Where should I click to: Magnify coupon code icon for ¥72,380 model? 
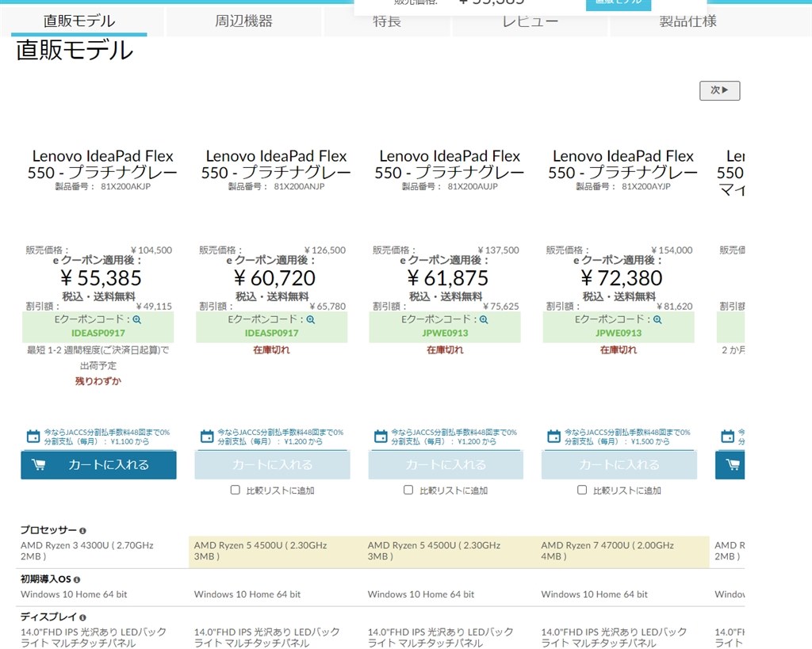(657, 320)
